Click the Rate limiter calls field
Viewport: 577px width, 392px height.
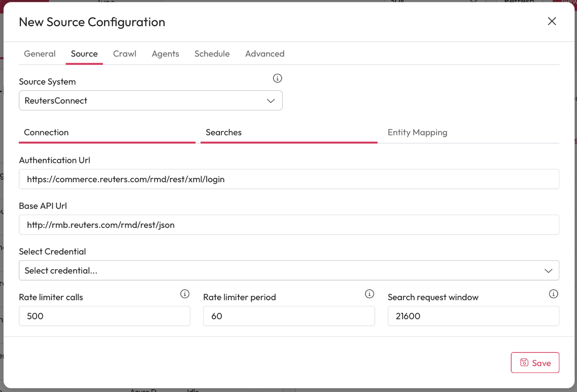(104, 316)
